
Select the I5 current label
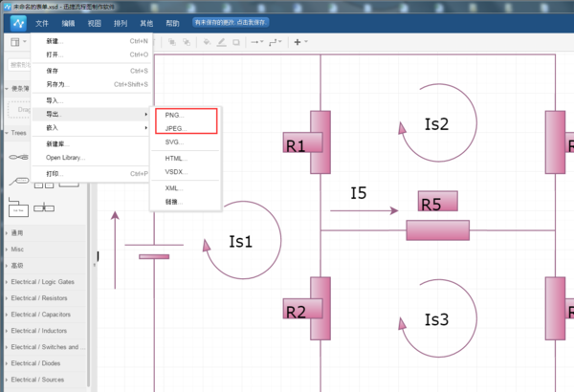pos(359,193)
